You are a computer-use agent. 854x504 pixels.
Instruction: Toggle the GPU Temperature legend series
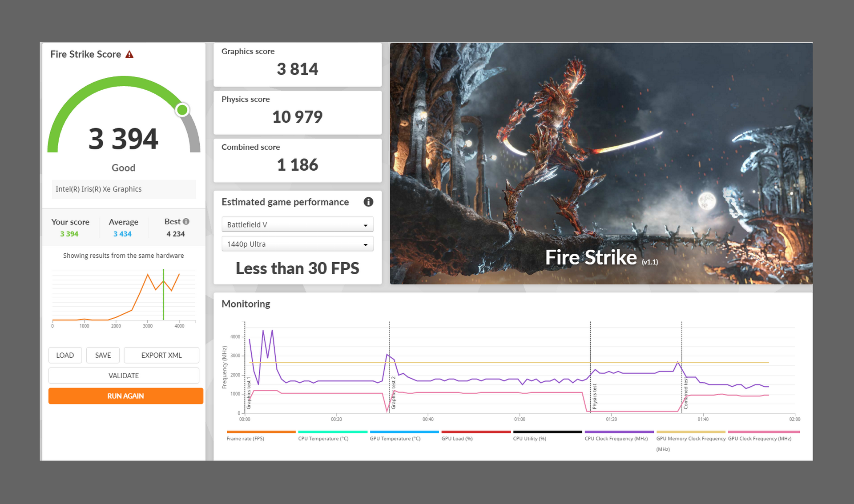pyautogui.click(x=395, y=438)
